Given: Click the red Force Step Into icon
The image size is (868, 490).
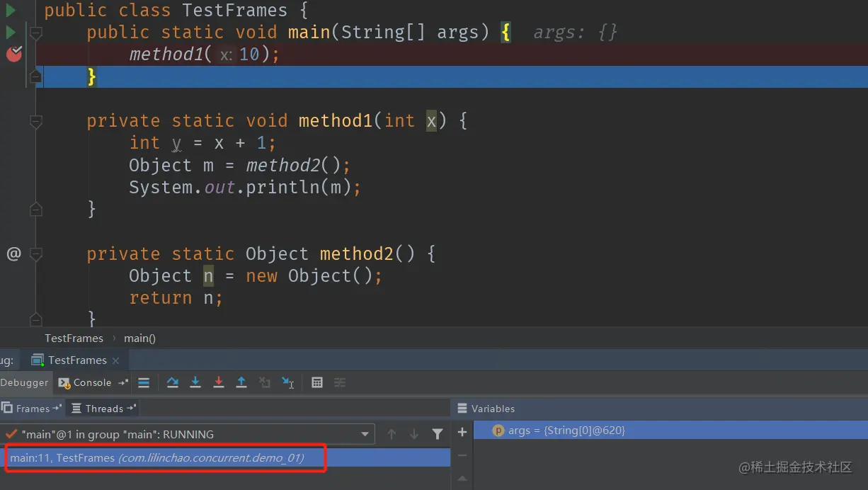Looking at the screenshot, I should [x=219, y=382].
